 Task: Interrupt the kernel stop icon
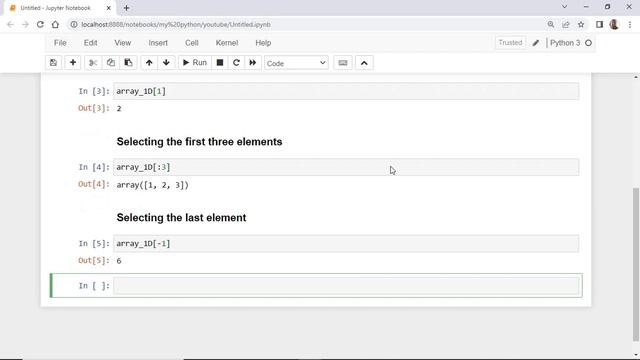click(x=220, y=63)
